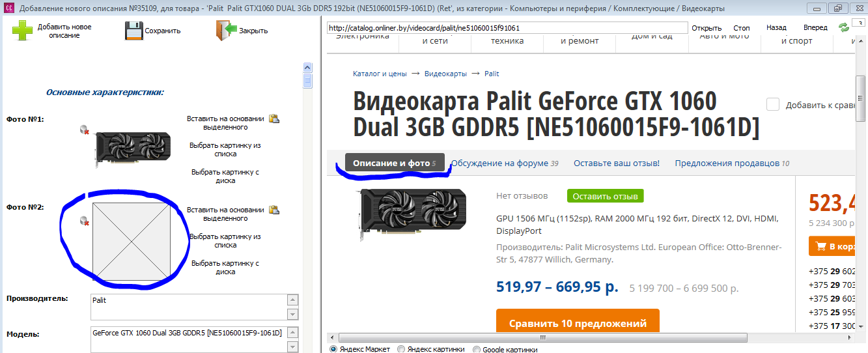The image size is (868, 353).
Task: Click Вставить на основании выделенного for Фото №2
Action: 225,214
